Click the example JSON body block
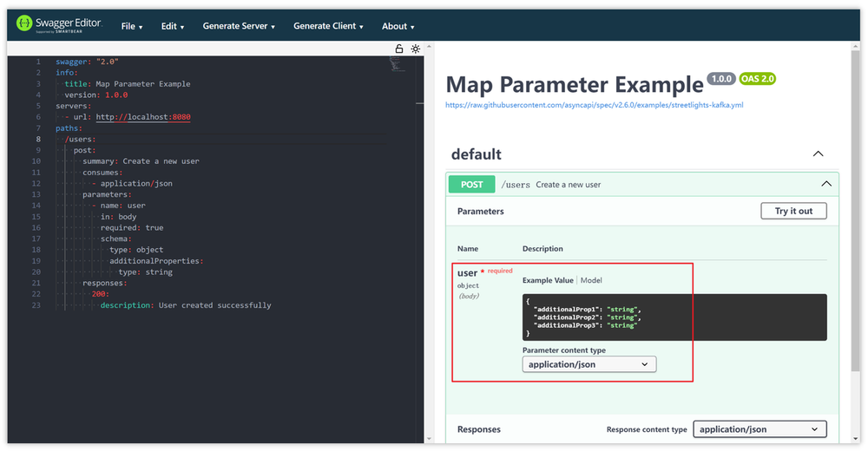The image size is (868, 451). tap(674, 317)
